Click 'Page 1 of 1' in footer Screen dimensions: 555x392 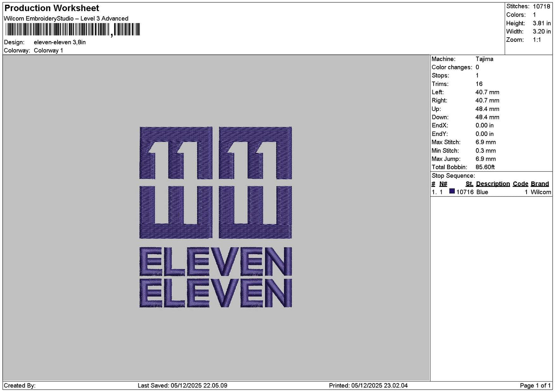pyautogui.click(x=535, y=385)
